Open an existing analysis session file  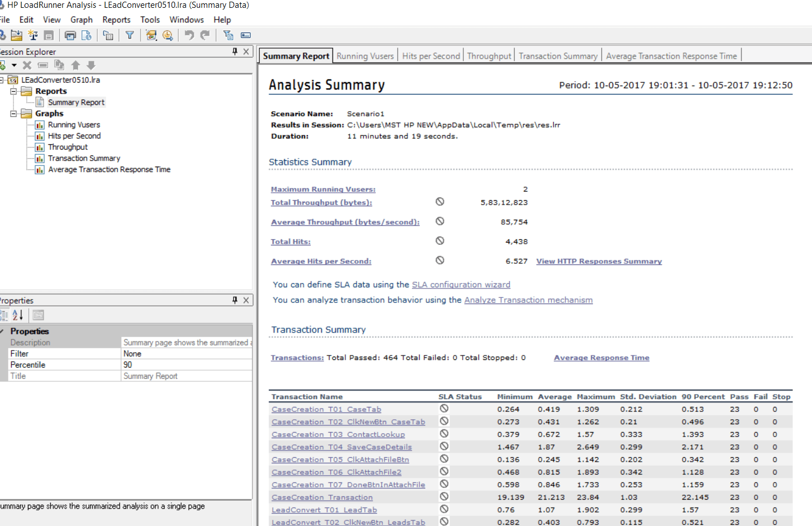pyautogui.click(x=17, y=35)
